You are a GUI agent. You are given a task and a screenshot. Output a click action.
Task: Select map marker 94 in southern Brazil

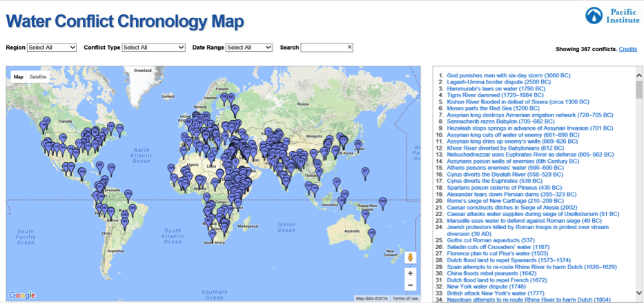(125, 224)
